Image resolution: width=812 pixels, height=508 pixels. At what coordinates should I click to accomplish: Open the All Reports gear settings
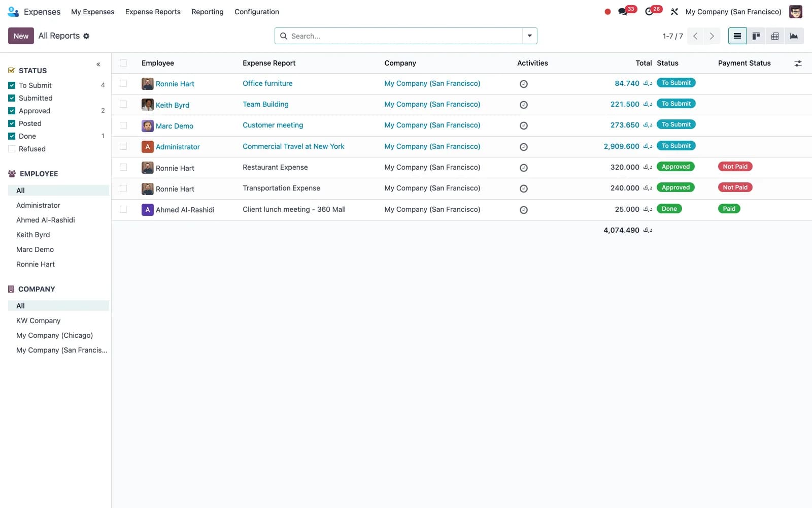coord(86,36)
